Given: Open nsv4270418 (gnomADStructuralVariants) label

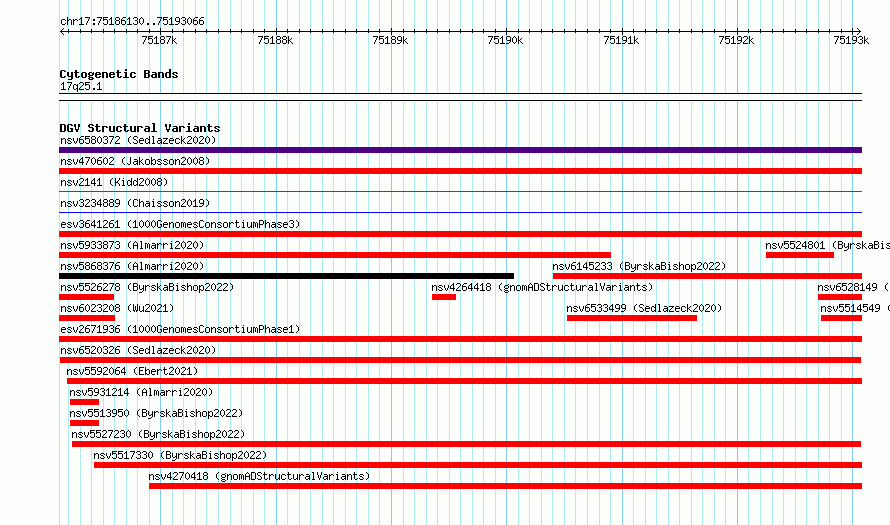Looking at the screenshot, I should tap(259, 476).
